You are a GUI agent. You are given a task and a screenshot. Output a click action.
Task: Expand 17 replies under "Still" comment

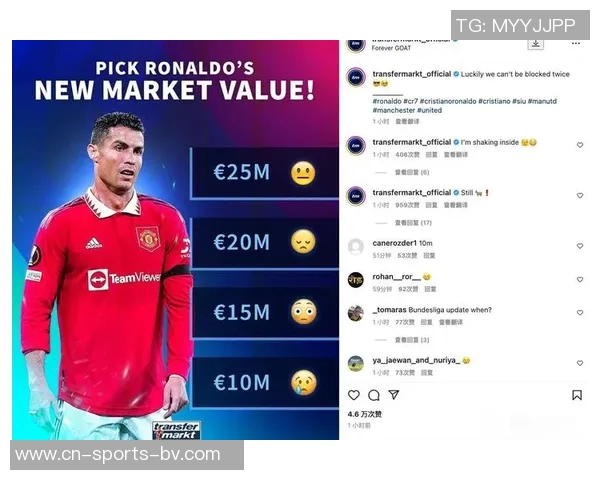tap(413, 223)
